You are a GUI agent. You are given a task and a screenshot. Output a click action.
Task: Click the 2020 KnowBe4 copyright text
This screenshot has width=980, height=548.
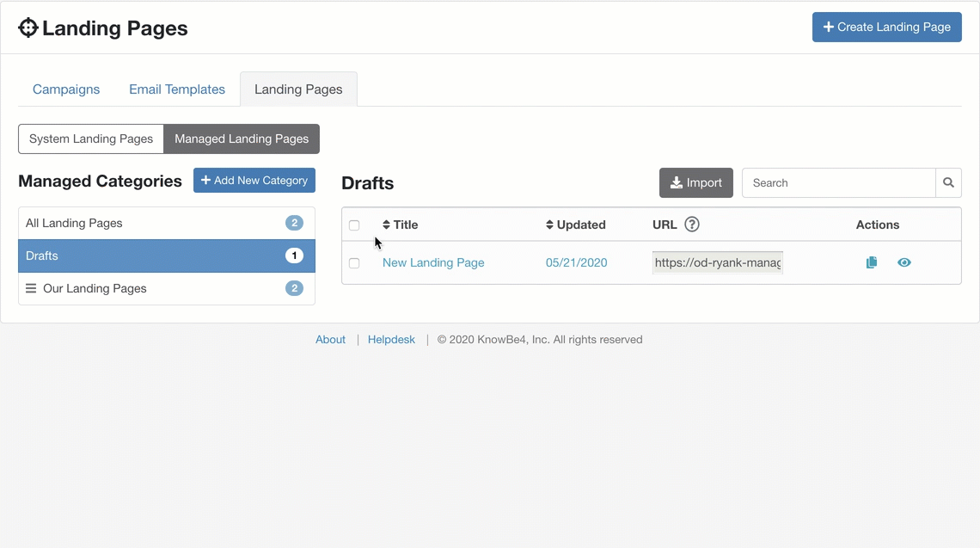pos(540,340)
